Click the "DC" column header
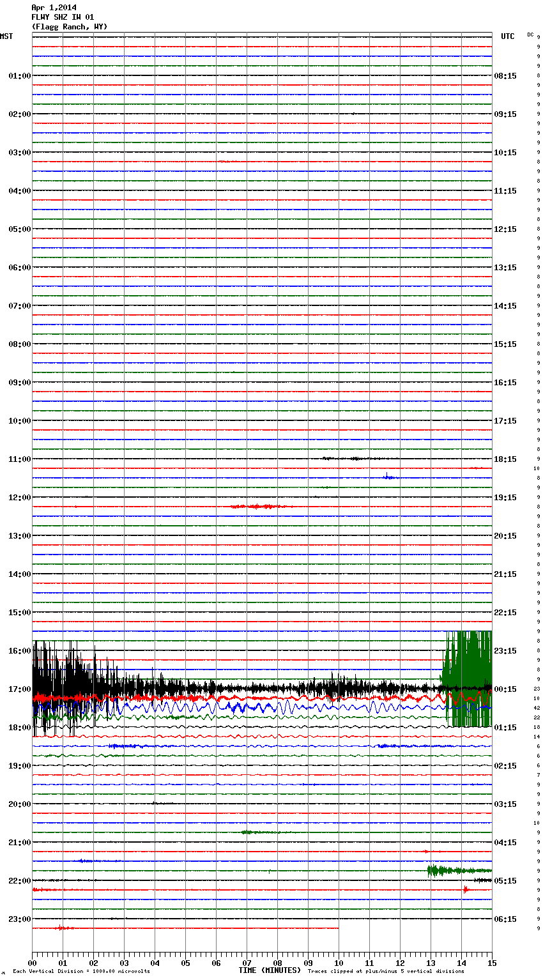Image resolution: width=543 pixels, height=980 pixels. click(530, 34)
